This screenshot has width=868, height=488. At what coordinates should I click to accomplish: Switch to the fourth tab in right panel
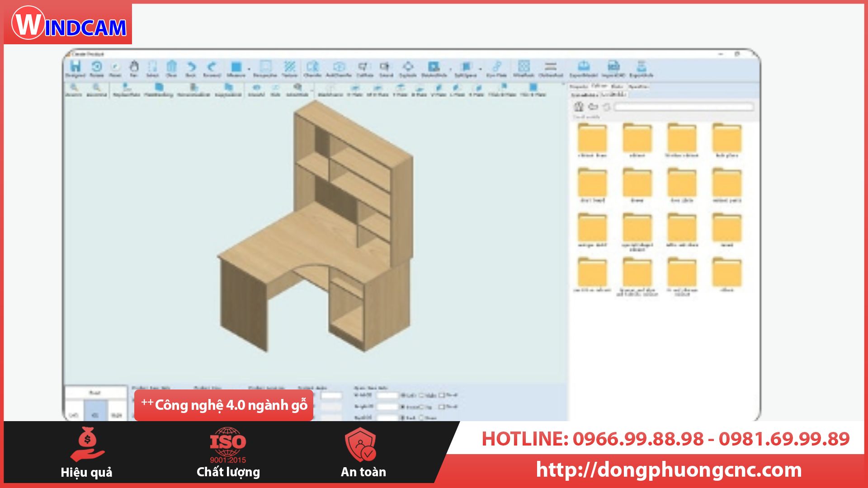click(x=638, y=86)
